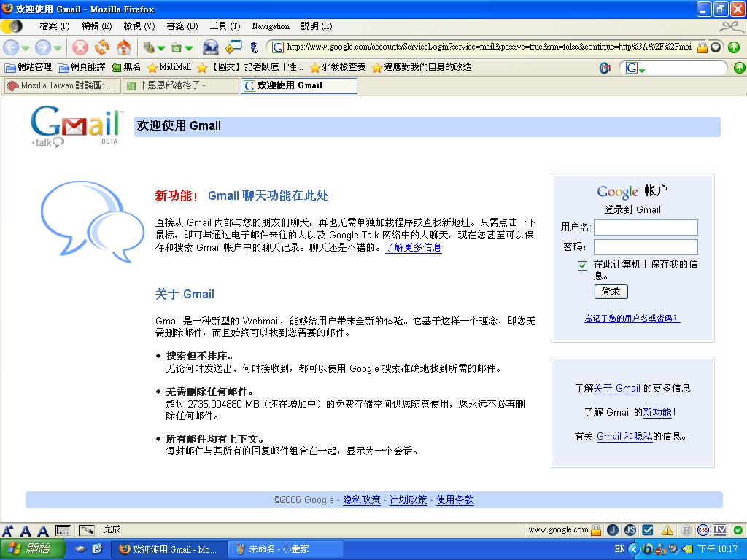The image size is (747, 560).
Task: Click the CSS icon in status bar
Action: (x=703, y=530)
